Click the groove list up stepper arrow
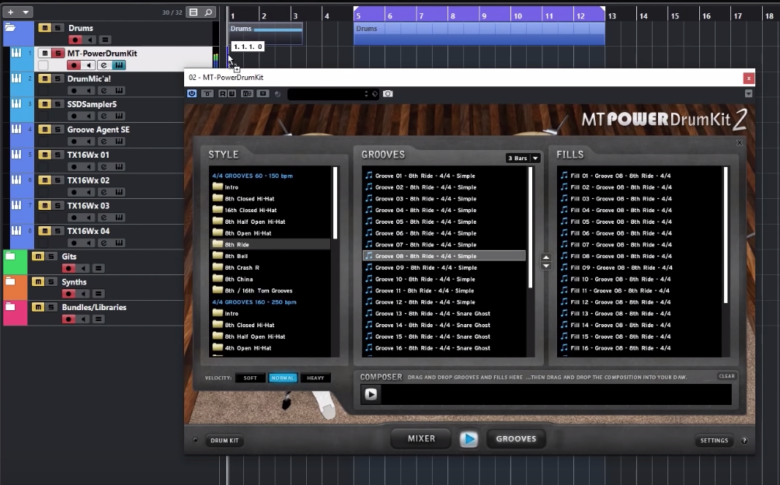 546,258
